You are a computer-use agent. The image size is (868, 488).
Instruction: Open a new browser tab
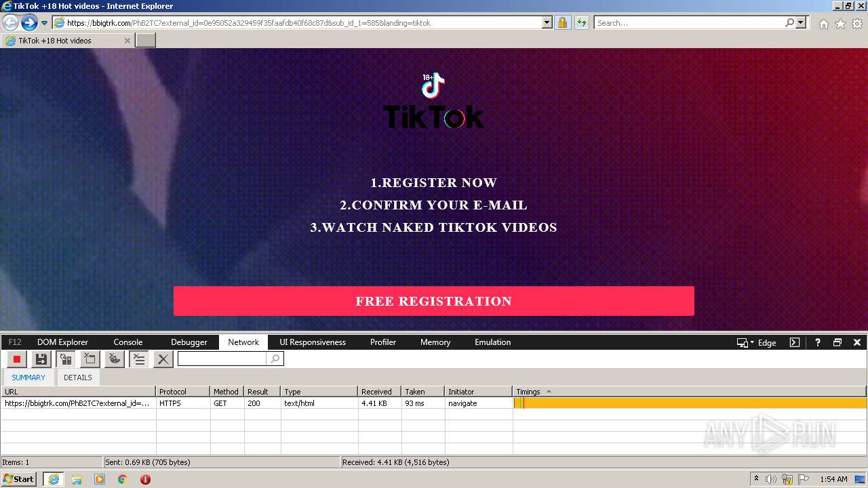click(x=146, y=41)
